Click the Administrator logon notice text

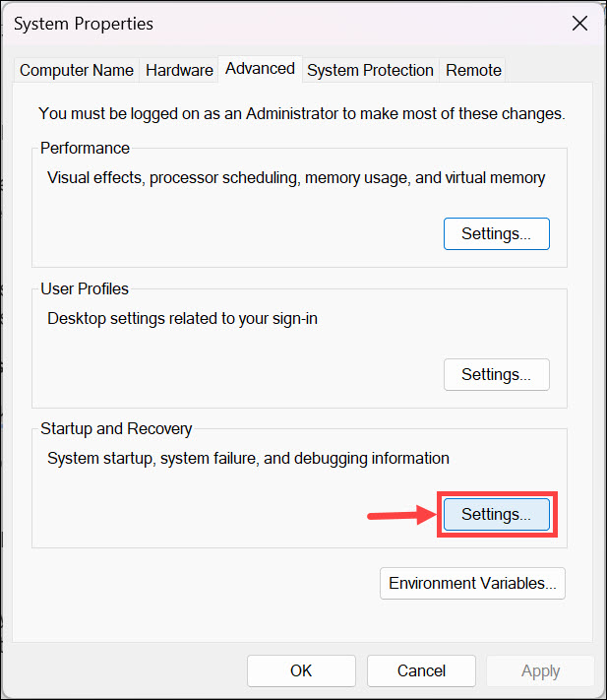(x=301, y=113)
